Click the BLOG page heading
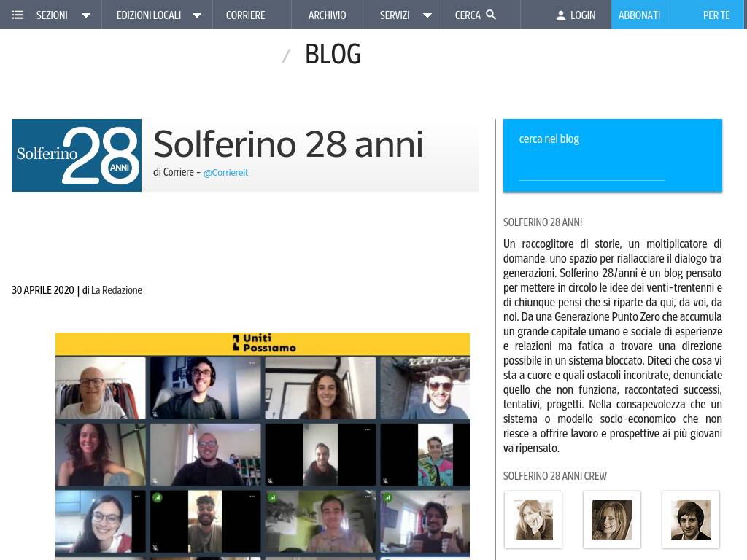The height and width of the screenshot is (560, 747). [x=333, y=54]
